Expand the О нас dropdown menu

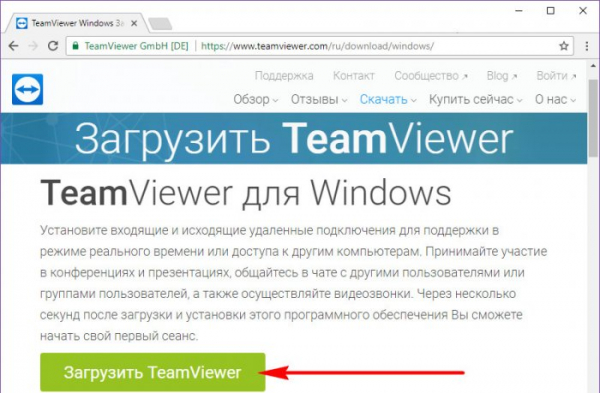coord(555,99)
